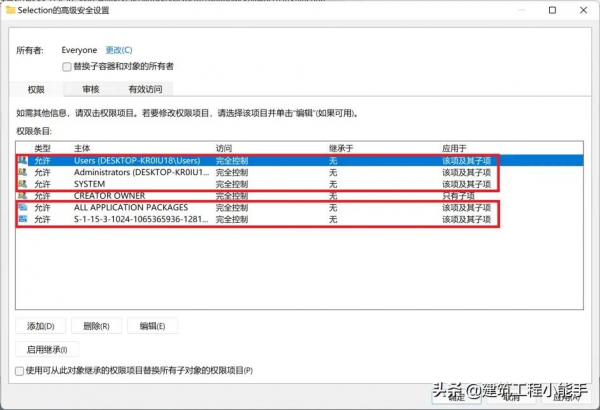Select S-1-15-3-1024-1065365936-1281... entry
The width and height of the screenshot is (600, 410).
(300, 219)
